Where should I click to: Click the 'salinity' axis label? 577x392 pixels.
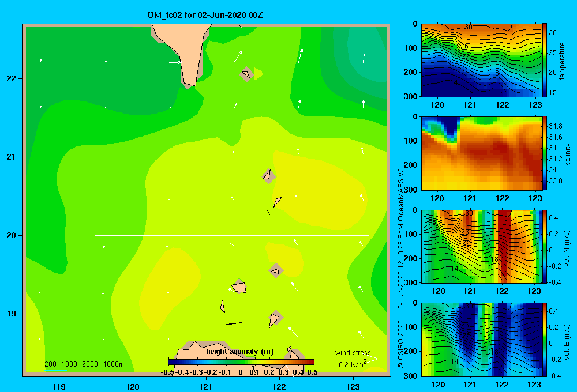[x=568, y=154]
